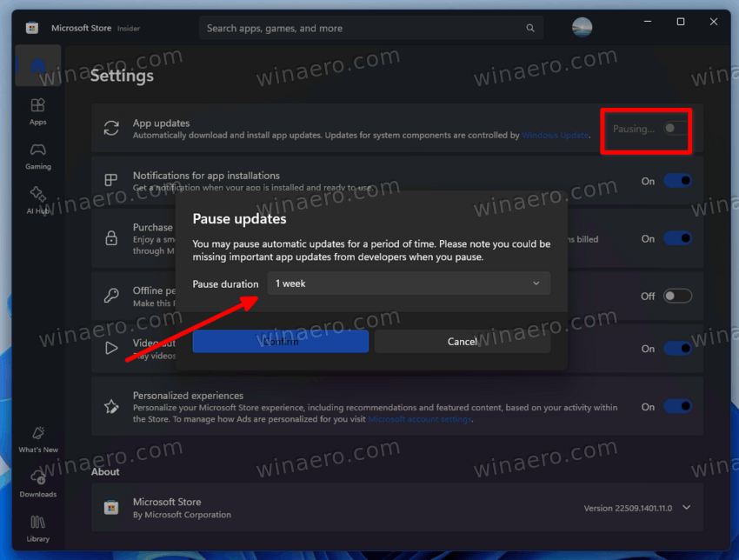Open Microsoft account settings link
This screenshot has width=739, height=560.
point(420,419)
